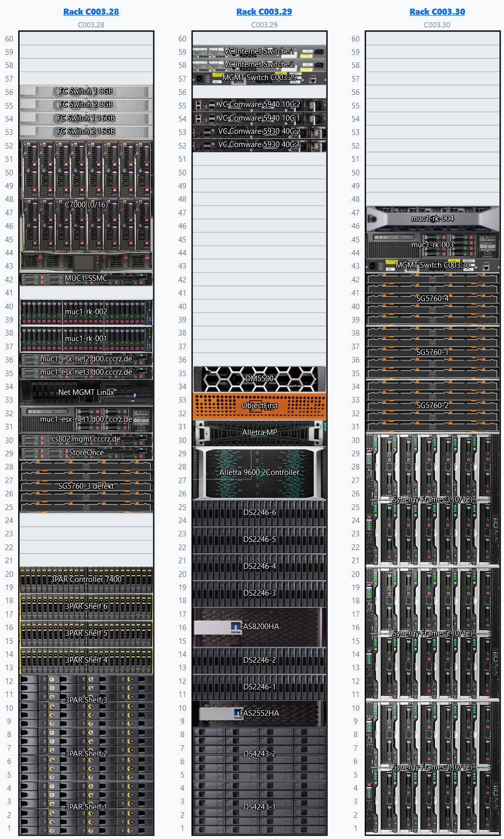Open Synergy Frames 1 (0/12)
The image size is (504, 839).
pyautogui.click(x=433, y=768)
